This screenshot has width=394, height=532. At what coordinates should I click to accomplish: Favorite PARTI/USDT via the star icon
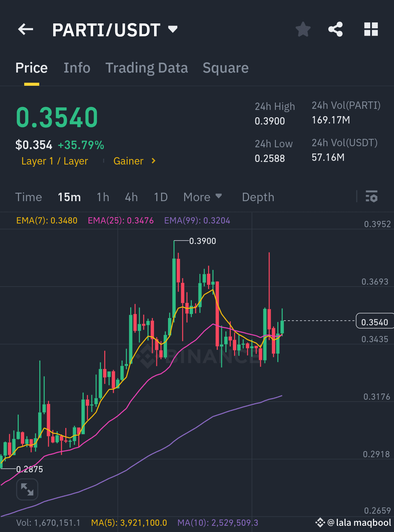pyautogui.click(x=303, y=29)
